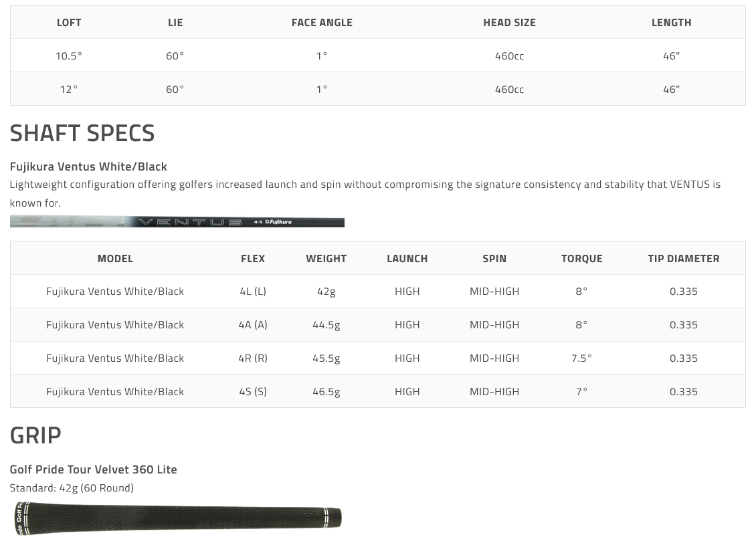Select the FLEX column header
756x545 pixels.
pos(253,259)
